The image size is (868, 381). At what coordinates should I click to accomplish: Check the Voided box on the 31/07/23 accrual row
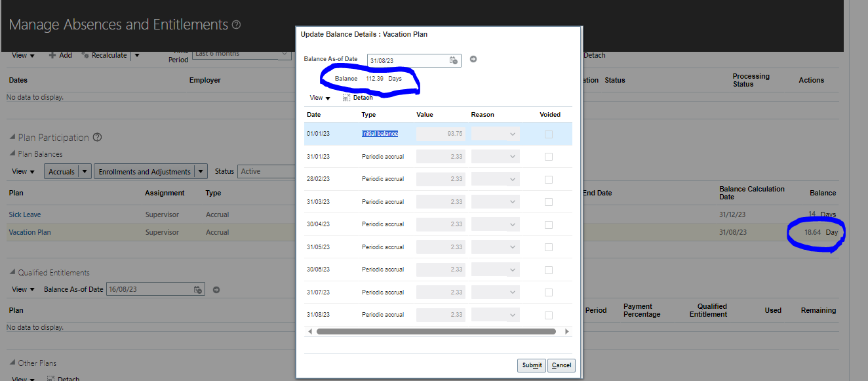pyautogui.click(x=549, y=292)
